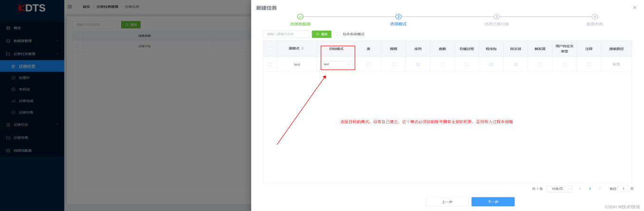Toggle the 程序包 checkbox for test row
644x211 pixels.
tap(491, 64)
